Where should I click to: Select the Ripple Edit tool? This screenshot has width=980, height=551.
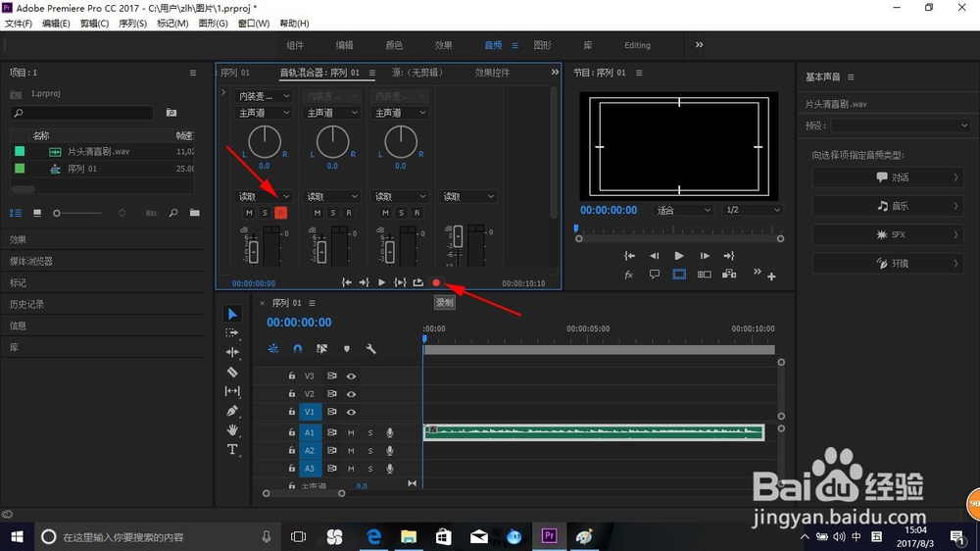(x=232, y=352)
